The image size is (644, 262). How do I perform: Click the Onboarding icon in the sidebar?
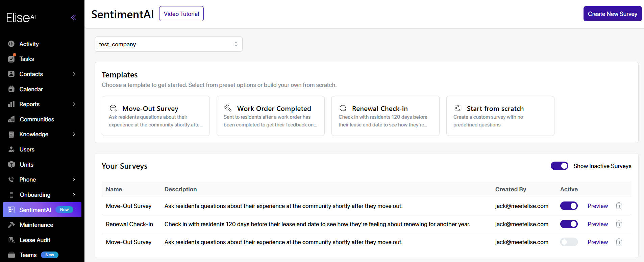click(x=11, y=195)
